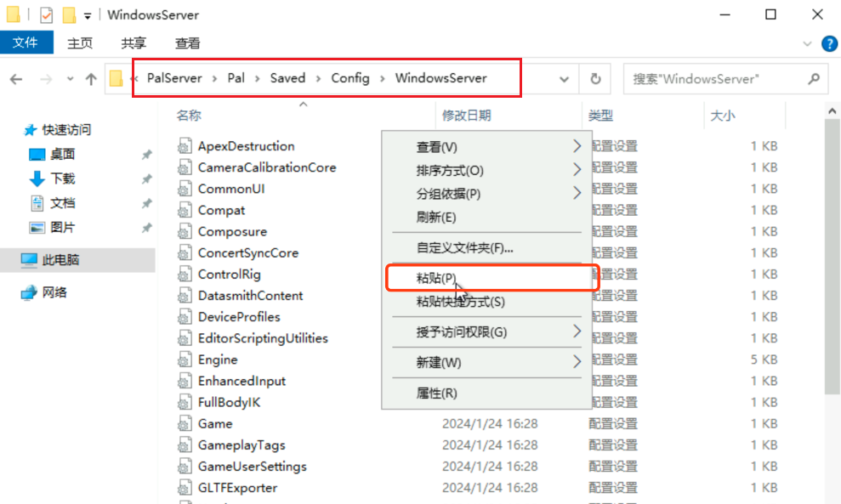Click the folder icon at the left of the address bar
This screenshot has width=841, height=504.
click(117, 78)
